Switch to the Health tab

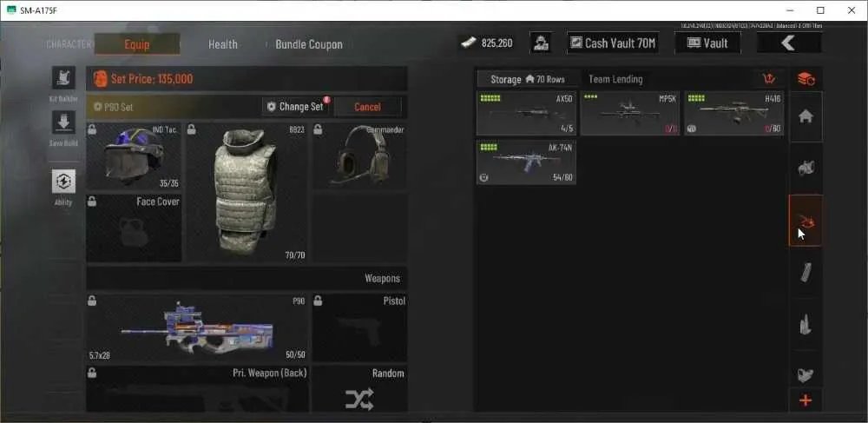click(222, 44)
